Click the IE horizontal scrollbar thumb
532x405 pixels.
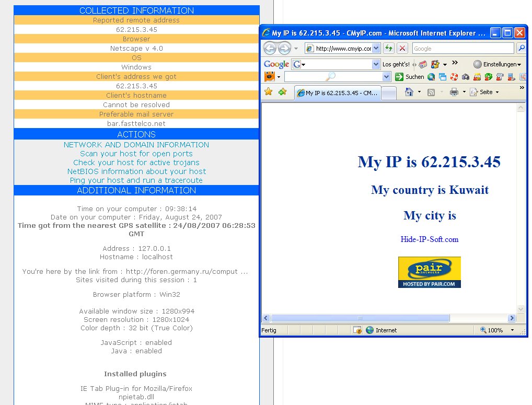coord(360,318)
